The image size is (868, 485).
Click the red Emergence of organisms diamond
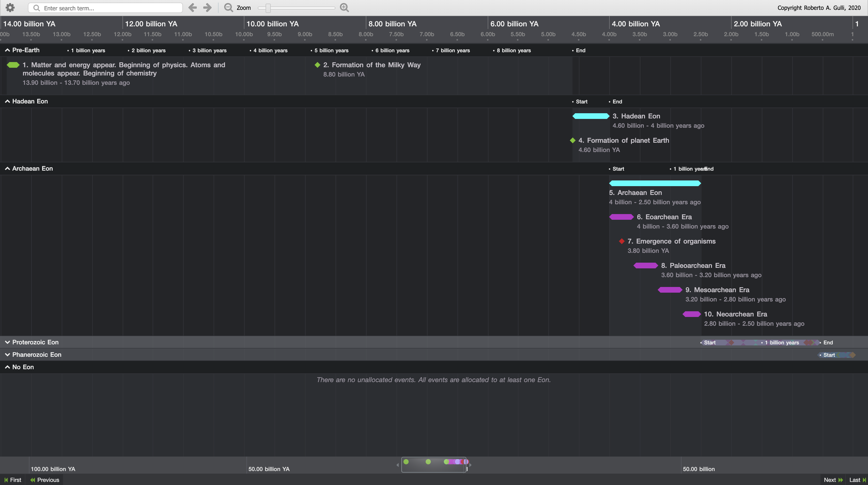click(622, 241)
